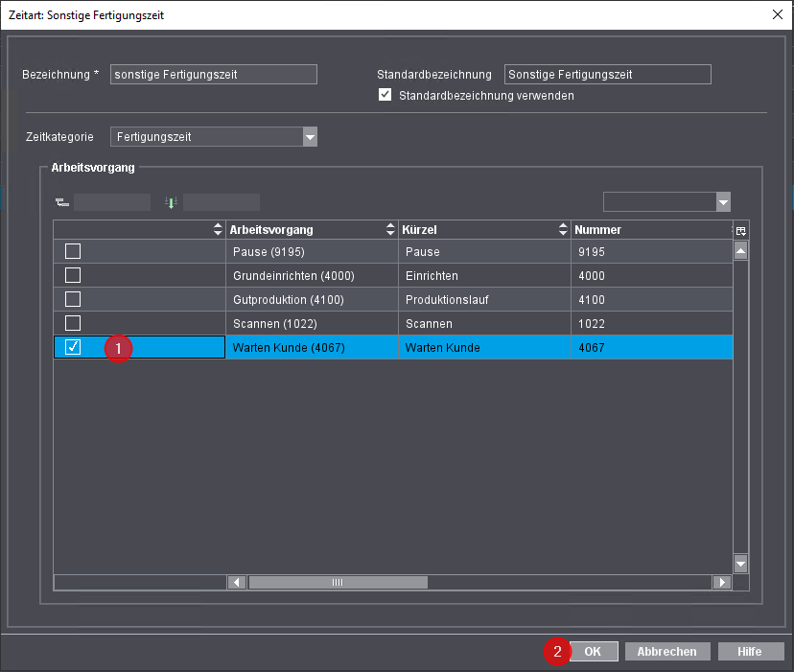Click the Einrichten Kürzel cell
Screen dimensions: 794x672
pyautogui.click(x=484, y=275)
